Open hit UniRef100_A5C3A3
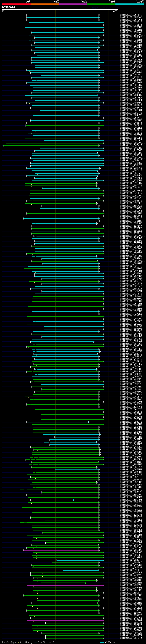This screenshot has width=146, height=644. [131, 30]
